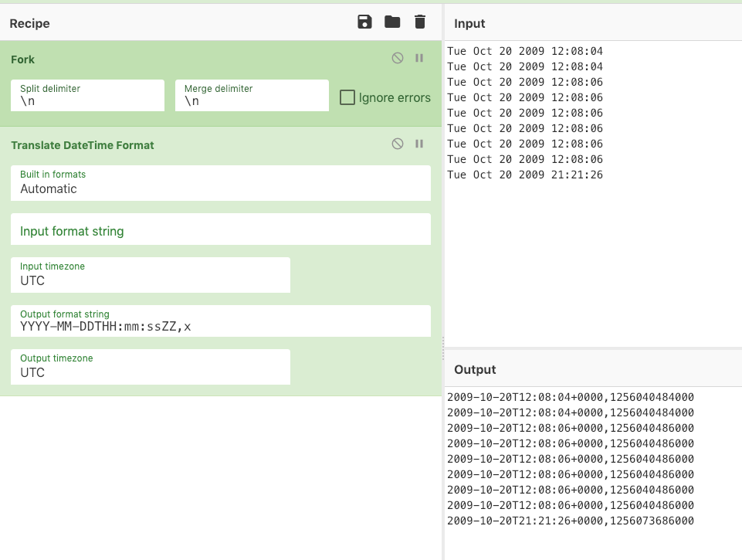The width and height of the screenshot is (742, 560).
Task: Enable the Ignore errors checkbox
Action: (x=348, y=97)
